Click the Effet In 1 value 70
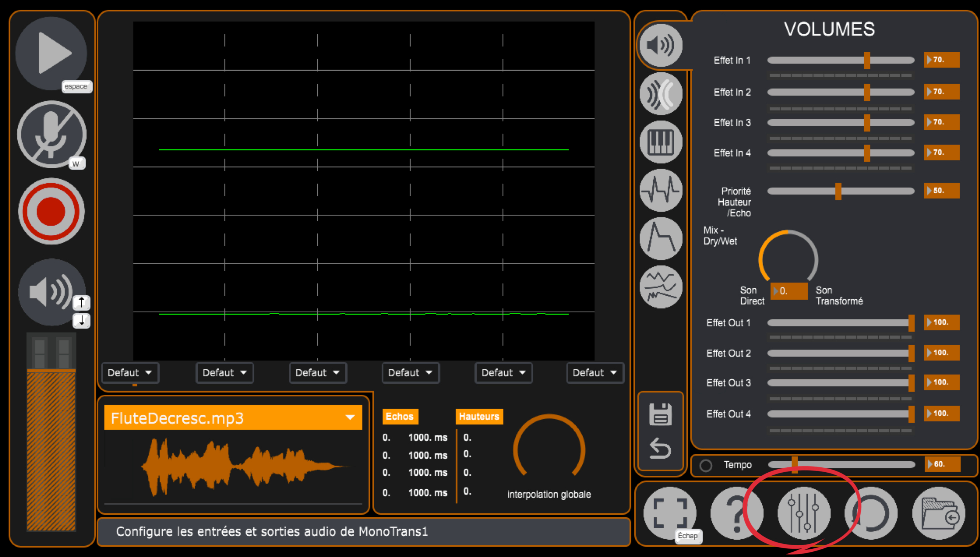Screen dimensions: 980x557 click(941, 60)
